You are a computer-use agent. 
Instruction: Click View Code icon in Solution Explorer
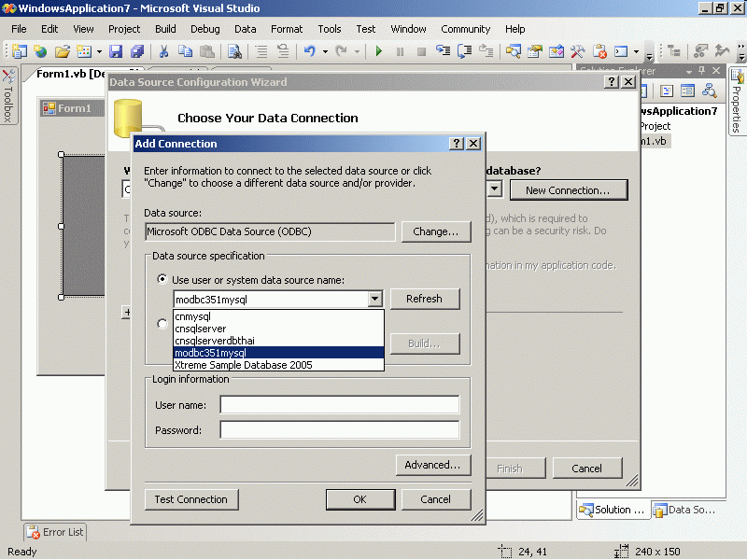coord(667,91)
